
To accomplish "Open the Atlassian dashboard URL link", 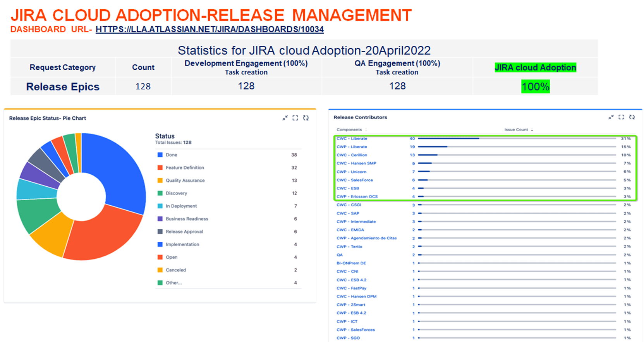I will pyautogui.click(x=210, y=29).
